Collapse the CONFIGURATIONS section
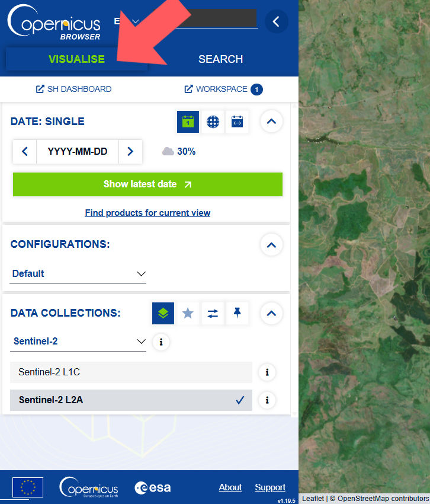The height and width of the screenshot is (504, 430). (271, 245)
